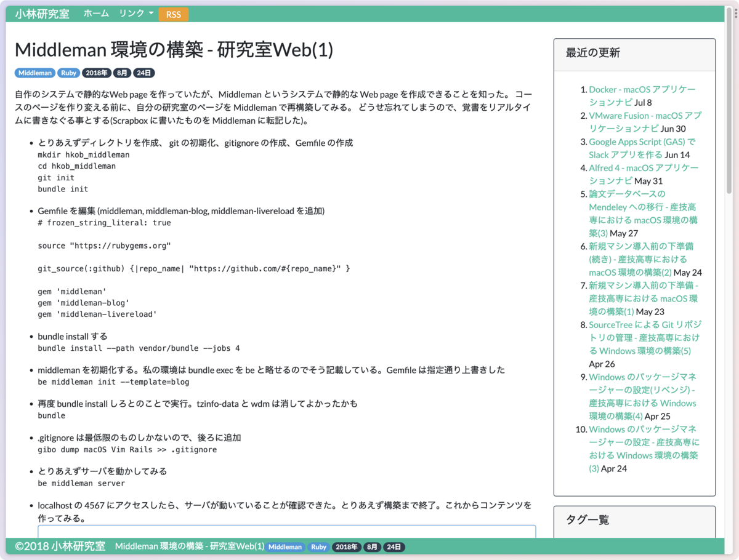Click the 8月 date badge under the title

122,73
